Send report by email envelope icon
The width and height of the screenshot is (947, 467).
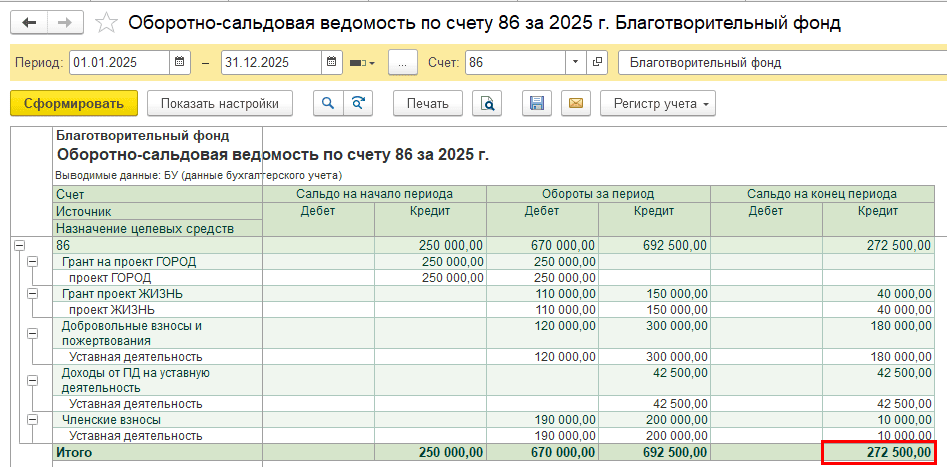[574, 103]
